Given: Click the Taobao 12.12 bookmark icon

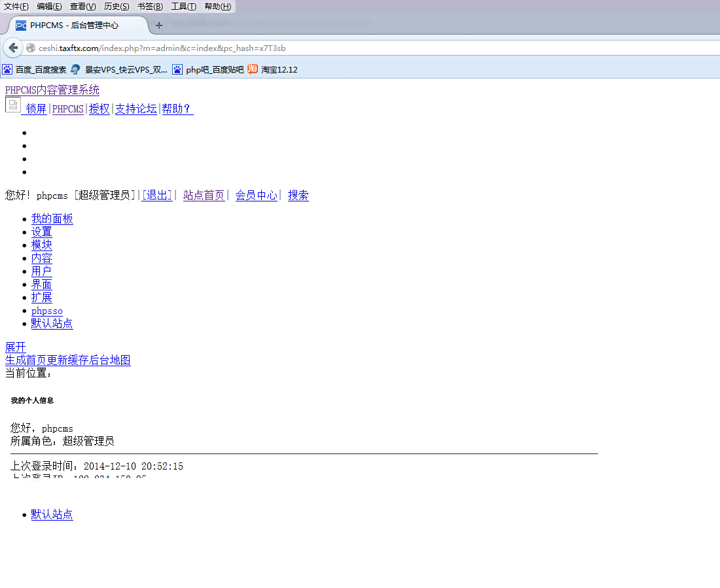Looking at the screenshot, I should click(x=253, y=69).
